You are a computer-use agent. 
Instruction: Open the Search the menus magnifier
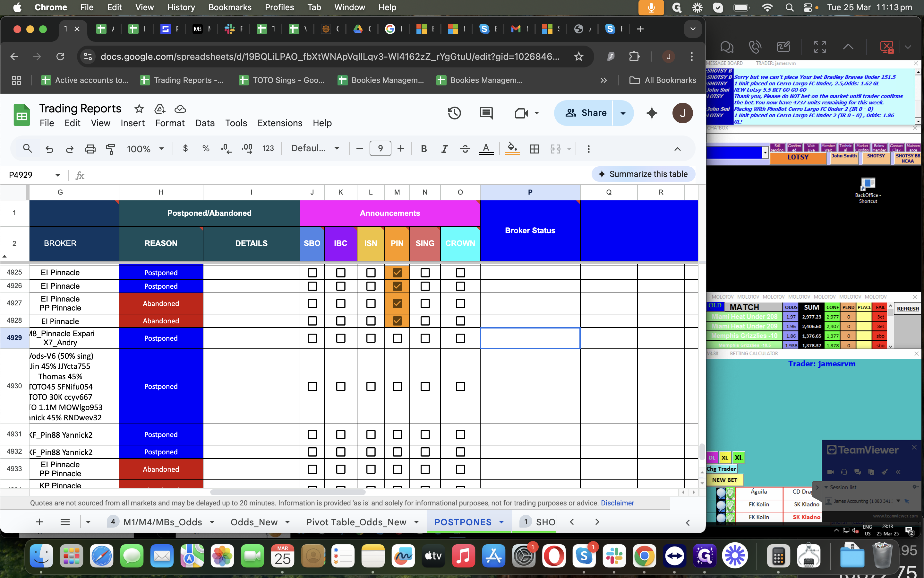[27, 148]
